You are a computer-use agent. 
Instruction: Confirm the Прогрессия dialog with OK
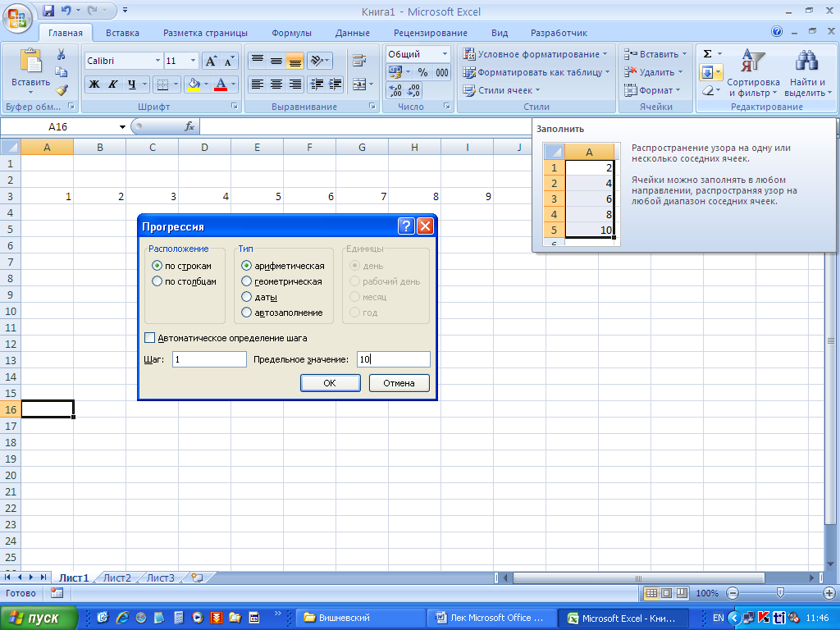(330, 383)
